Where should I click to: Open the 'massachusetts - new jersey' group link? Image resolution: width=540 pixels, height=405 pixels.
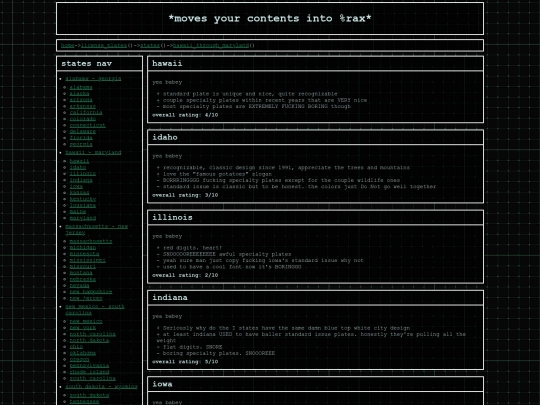[96, 229]
